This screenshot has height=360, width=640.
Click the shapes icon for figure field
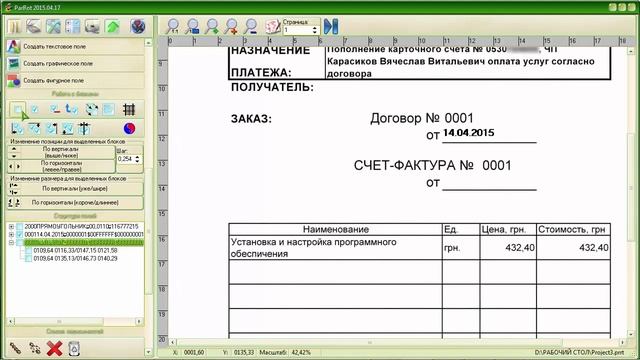[13, 80]
